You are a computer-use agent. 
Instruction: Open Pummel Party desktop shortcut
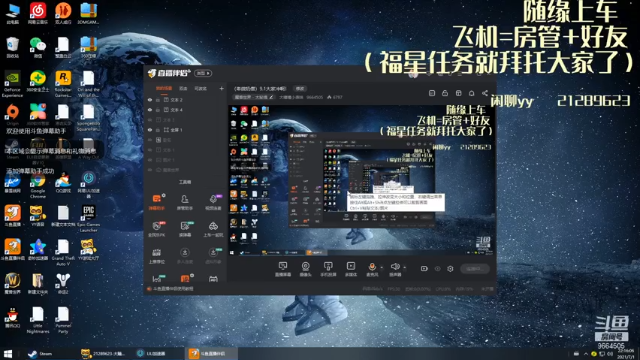(x=63, y=320)
